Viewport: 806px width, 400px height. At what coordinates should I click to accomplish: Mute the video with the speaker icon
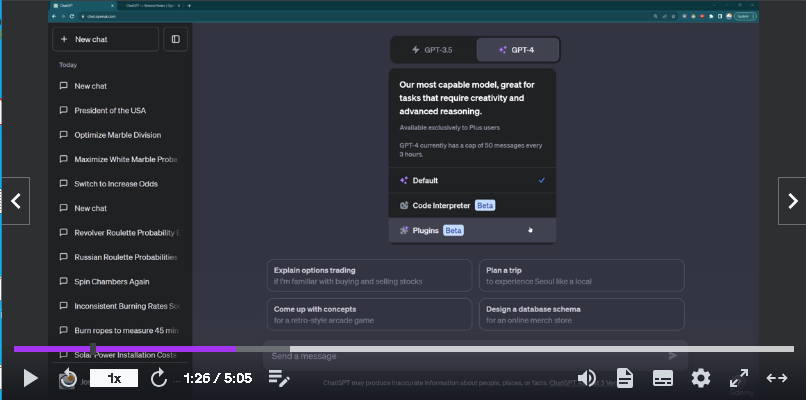[587, 378]
